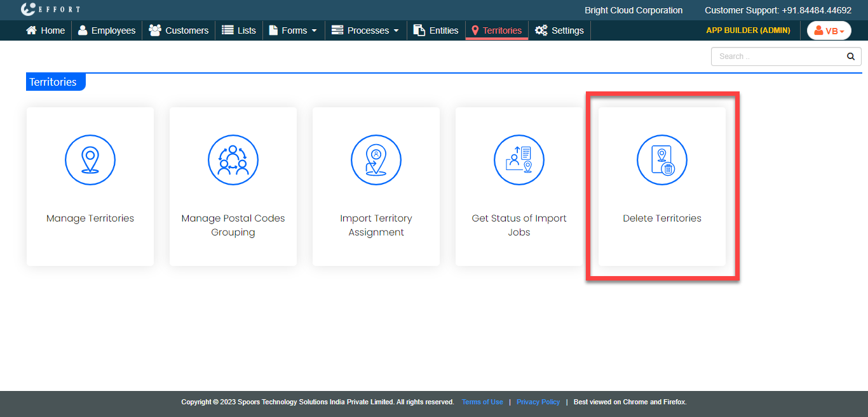Click the Import Territory Assignment icon

pyautogui.click(x=376, y=160)
